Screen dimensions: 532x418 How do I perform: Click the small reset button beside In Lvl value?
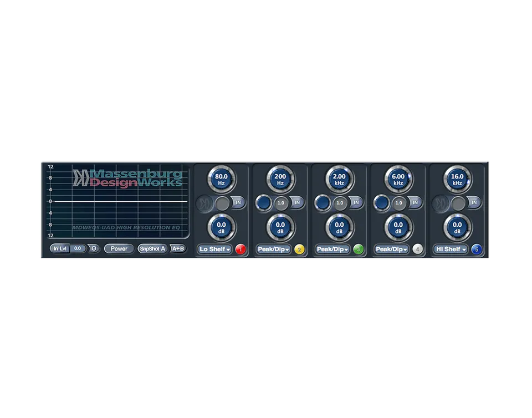[x=94, y=249]
